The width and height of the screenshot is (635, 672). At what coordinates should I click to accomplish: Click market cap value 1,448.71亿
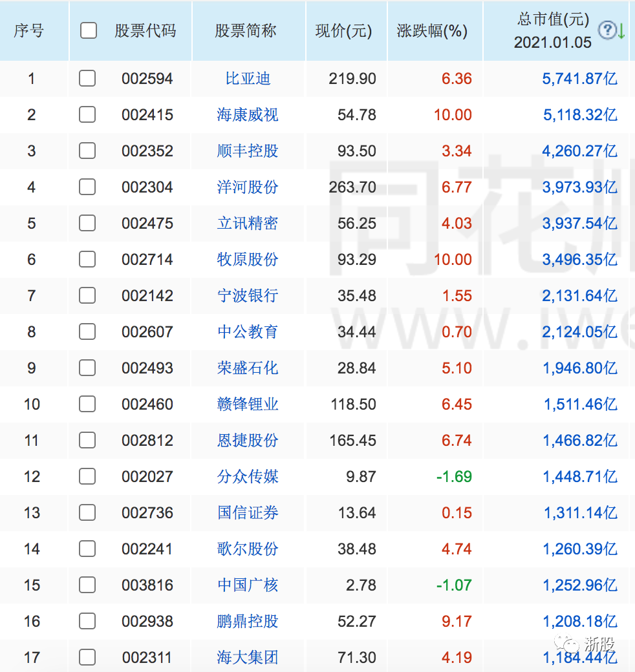tap(580, 476)
